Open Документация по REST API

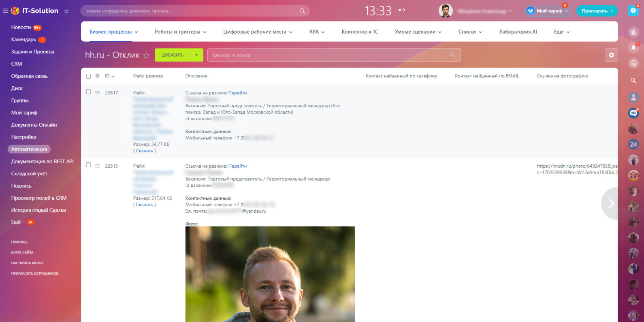pyautogui.click(x=43, y=161)
